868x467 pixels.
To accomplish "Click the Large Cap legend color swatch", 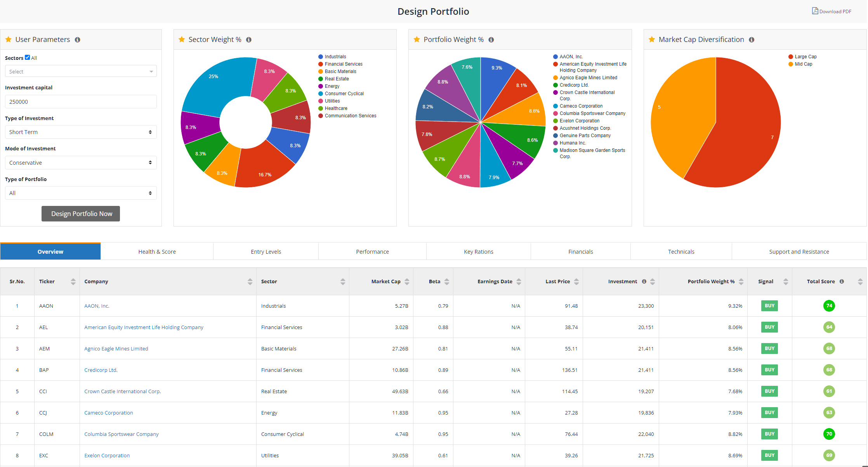I will coord(790,56).
